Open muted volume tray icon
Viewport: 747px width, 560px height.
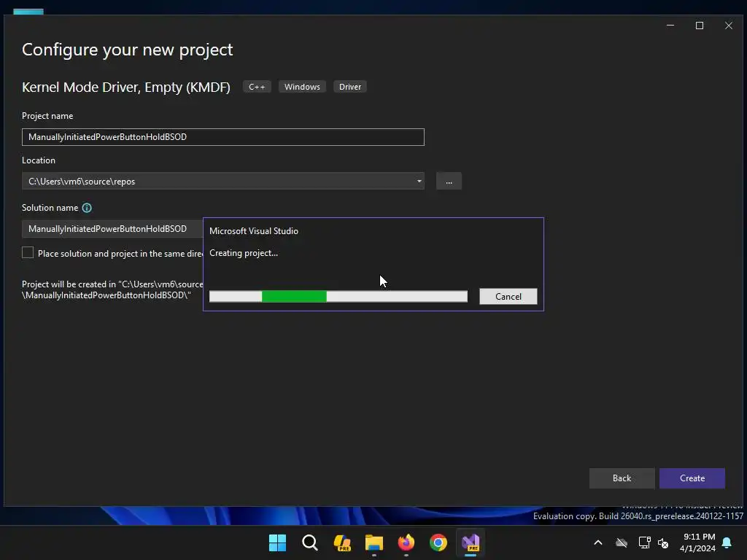pyautogui.click(x=662, y=542)
